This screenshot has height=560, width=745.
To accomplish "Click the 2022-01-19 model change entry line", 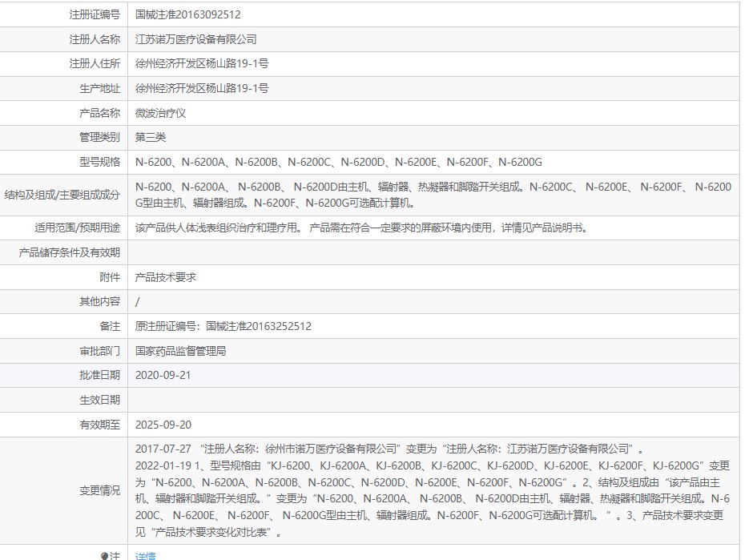I will [x=433, y=465].
